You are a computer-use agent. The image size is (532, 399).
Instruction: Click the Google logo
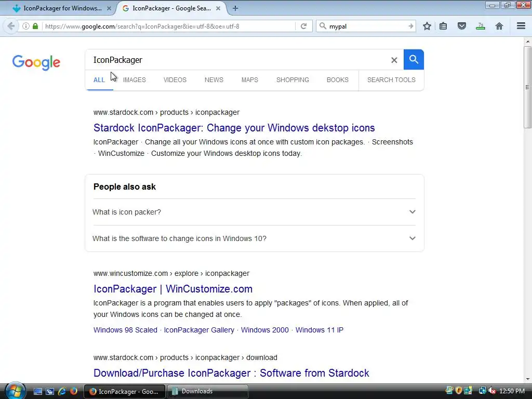click(36, 62)
